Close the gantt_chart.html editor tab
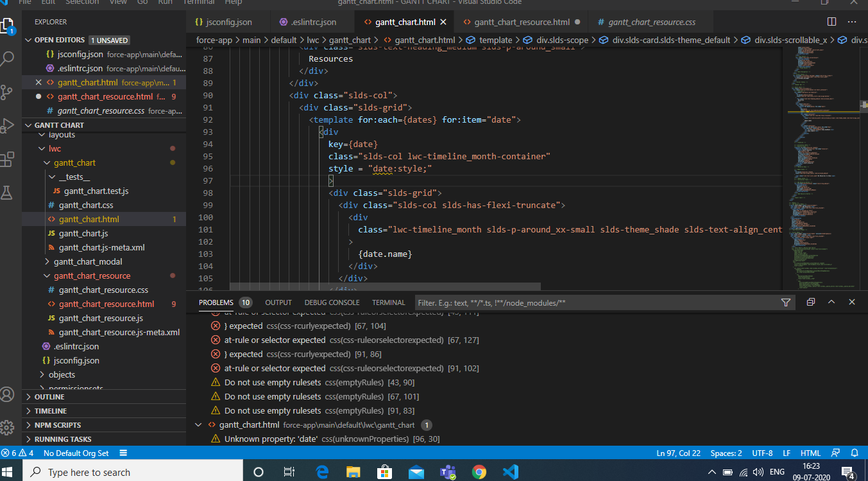 443,22
